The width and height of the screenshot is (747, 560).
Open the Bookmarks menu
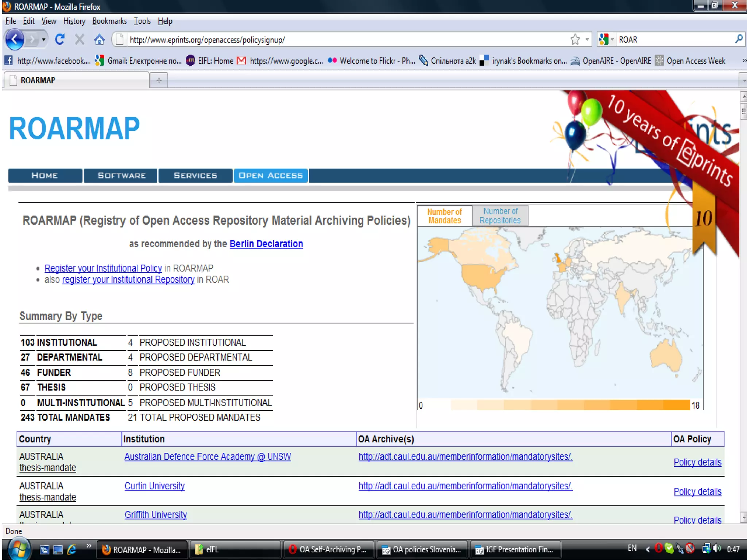109,21
